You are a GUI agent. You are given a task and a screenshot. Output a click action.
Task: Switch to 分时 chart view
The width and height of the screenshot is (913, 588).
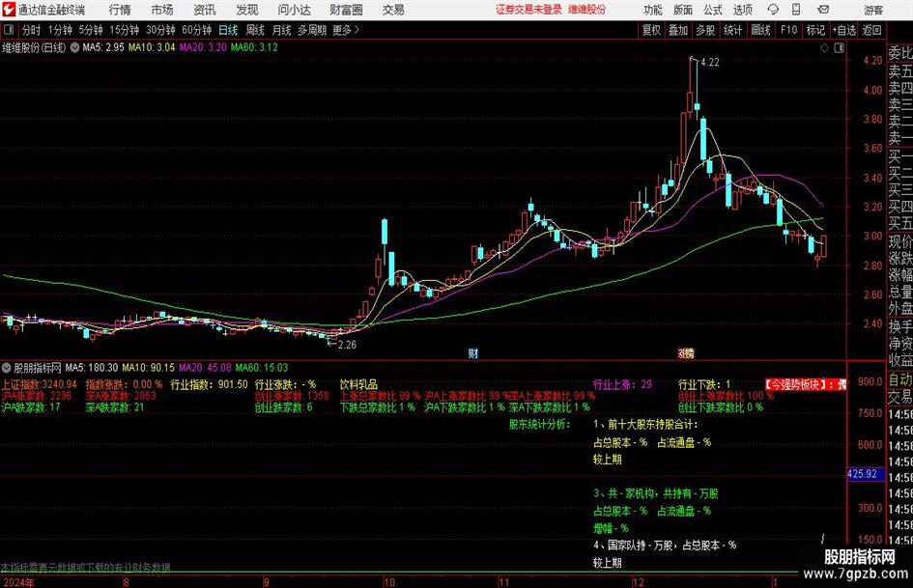32,30
